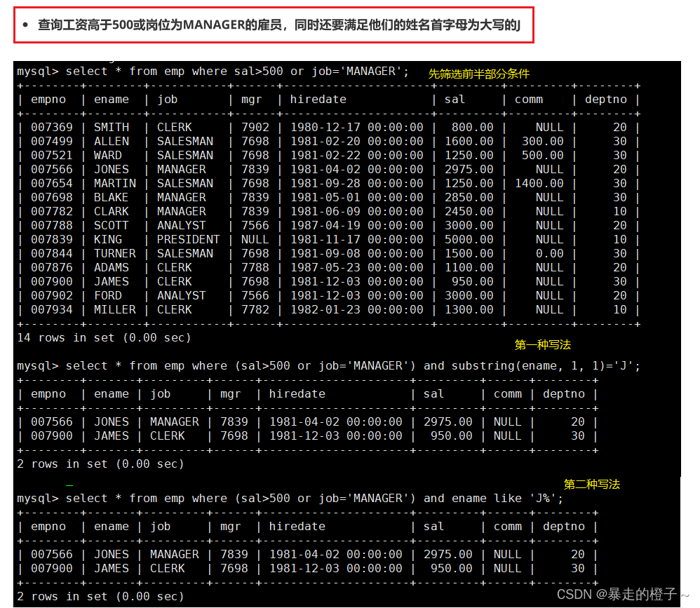Click the ALLEN name cell

pyautogui.click(x=111, y=141)
